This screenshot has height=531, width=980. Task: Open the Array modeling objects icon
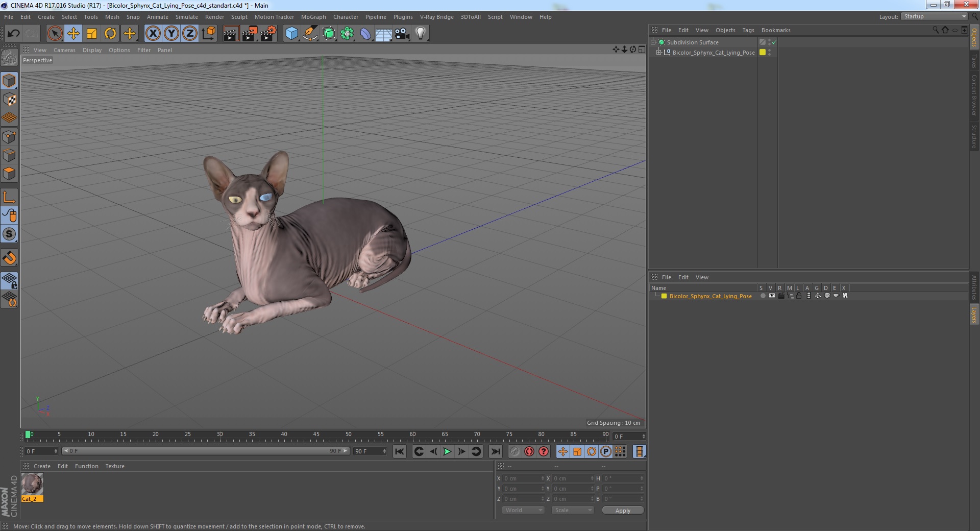347,34
